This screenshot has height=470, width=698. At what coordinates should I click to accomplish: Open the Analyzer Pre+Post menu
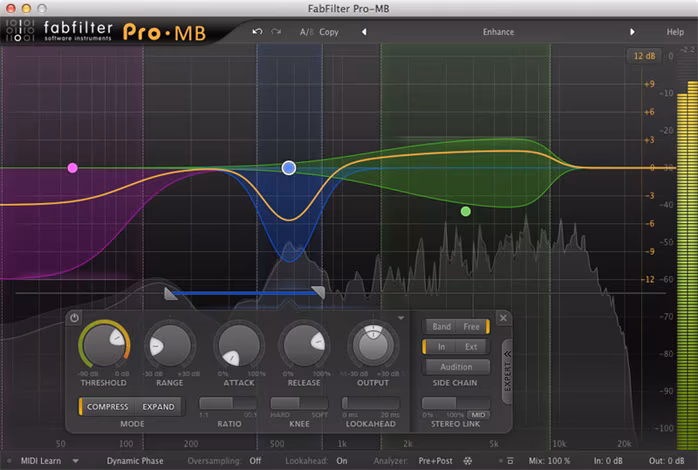[435, 461]
